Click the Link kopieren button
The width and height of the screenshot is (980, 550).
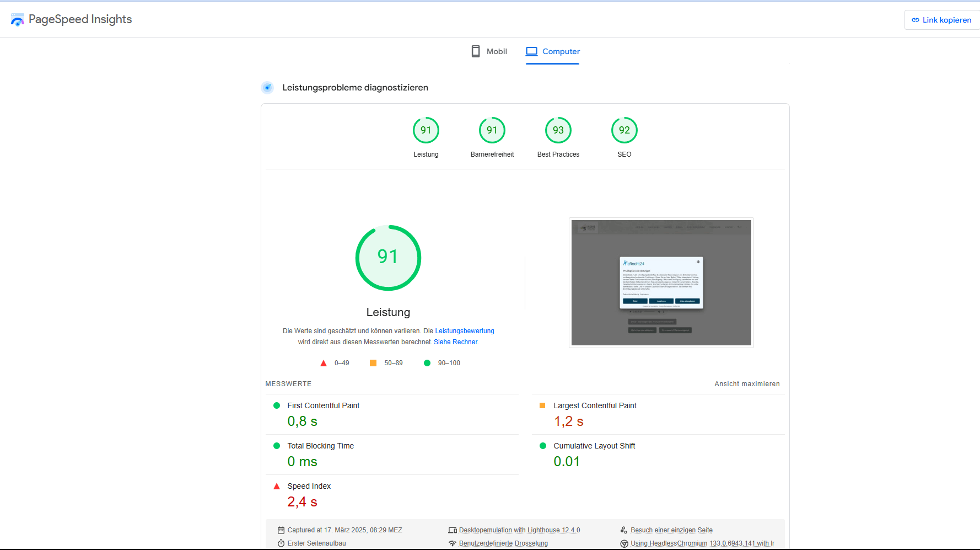tap(941, 20)
